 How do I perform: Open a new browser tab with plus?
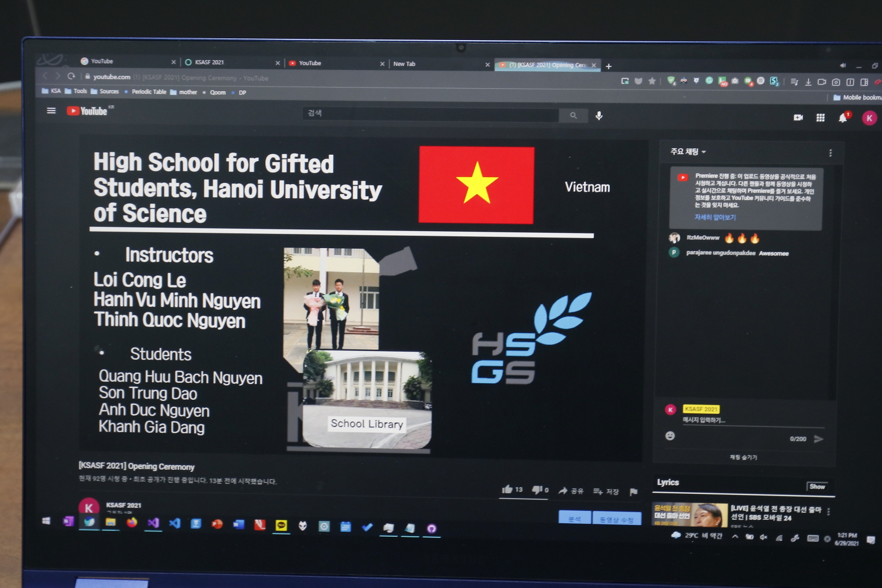pos(609,66)
